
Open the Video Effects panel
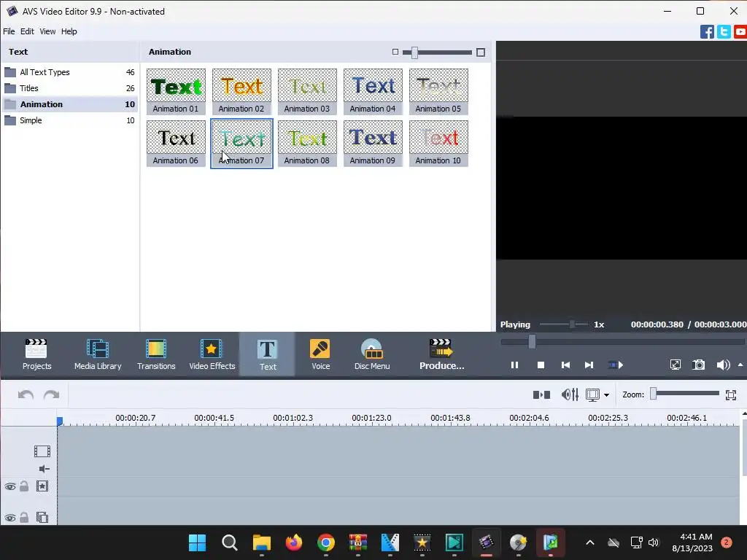click(x=212, y=354)
